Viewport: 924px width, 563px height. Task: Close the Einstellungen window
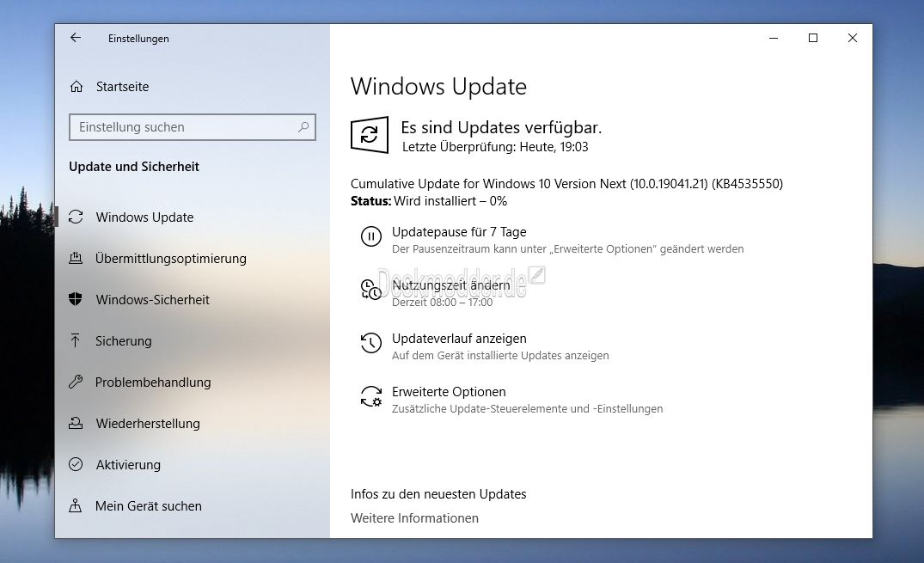(853, 38)
